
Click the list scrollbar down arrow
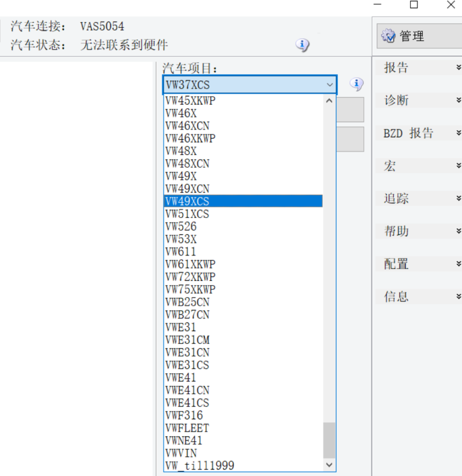click(329, 465)
